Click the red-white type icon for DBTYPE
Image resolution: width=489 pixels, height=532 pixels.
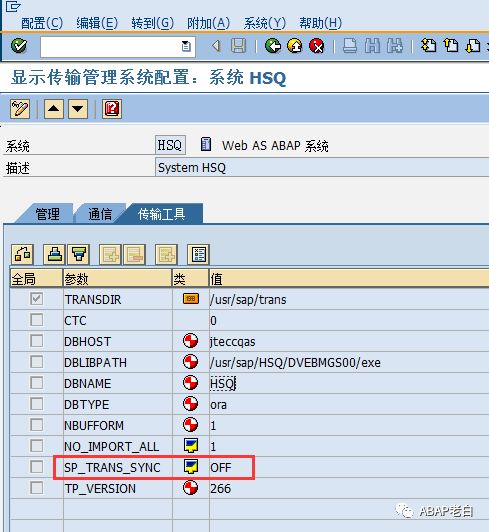tap(190, 404)
